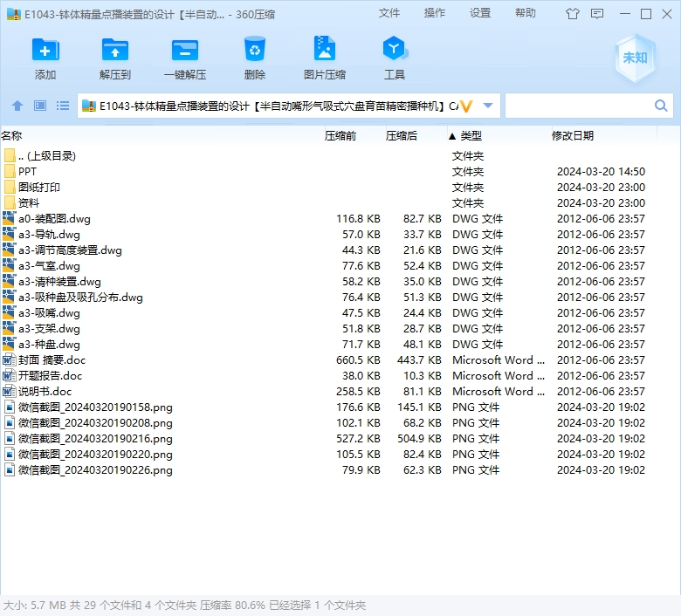
Task: Open the 设置 (Settings) menu
Action: (480, 13)
